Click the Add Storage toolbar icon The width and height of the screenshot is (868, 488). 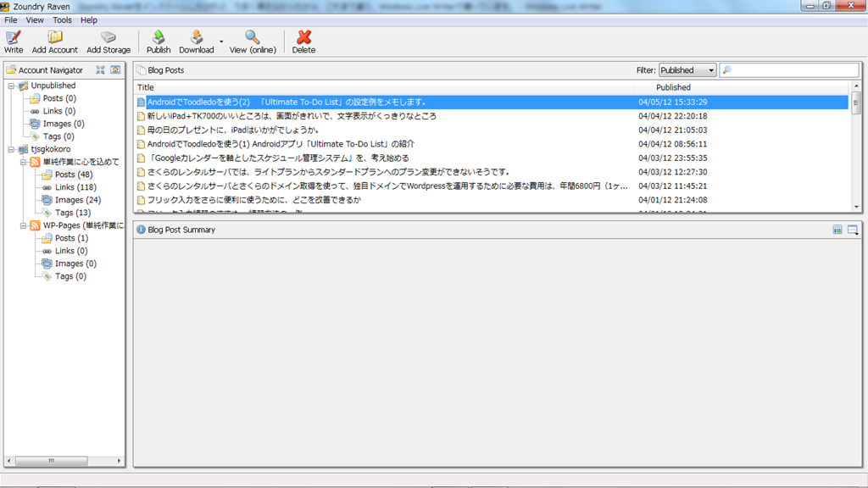click(x=108, y=37)
